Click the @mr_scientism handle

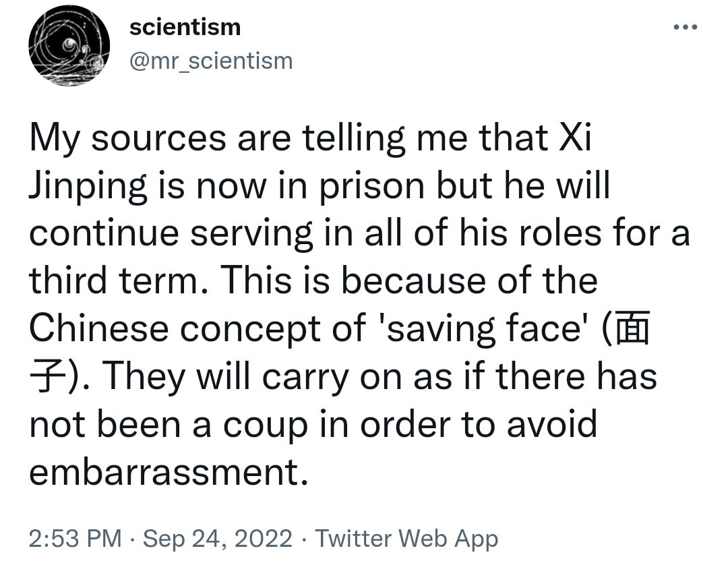(x=210, y=61)
